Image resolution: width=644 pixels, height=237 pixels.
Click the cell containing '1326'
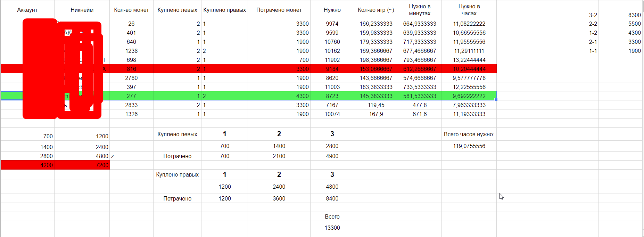[131, 114]
